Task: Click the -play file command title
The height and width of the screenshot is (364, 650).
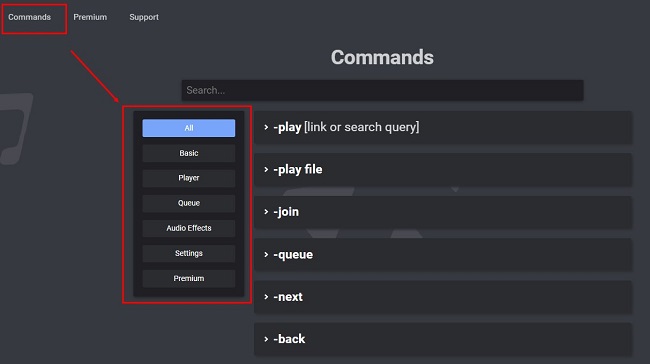Action: point(298,170)
